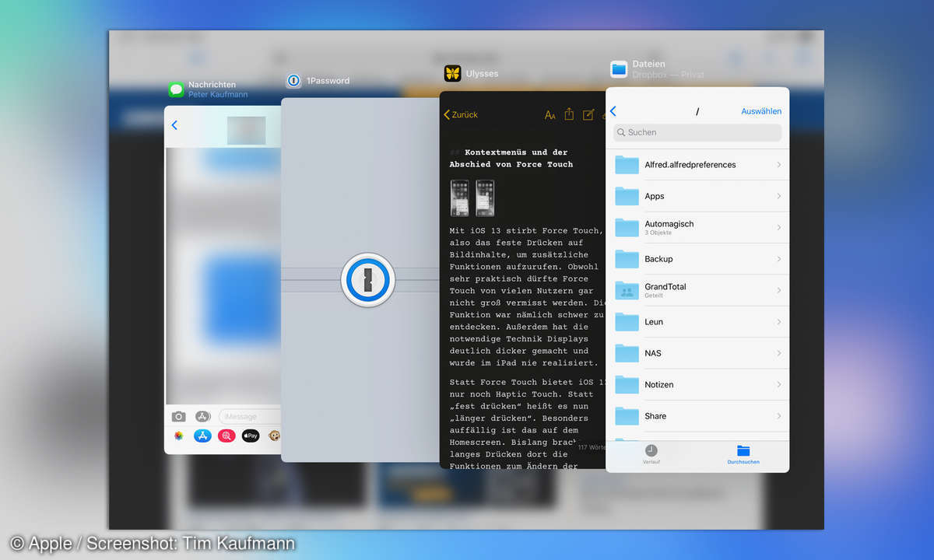Tap the second iPhone screenshot thumbnail in Ulysses
This screenshot has height=560, width=934.
coord(485,198)
